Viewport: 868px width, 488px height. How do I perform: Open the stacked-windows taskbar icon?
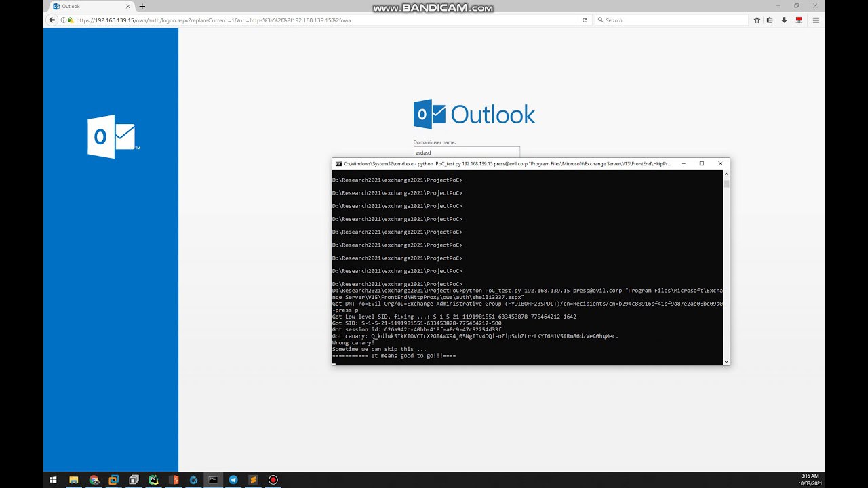[x=134, y=480]
